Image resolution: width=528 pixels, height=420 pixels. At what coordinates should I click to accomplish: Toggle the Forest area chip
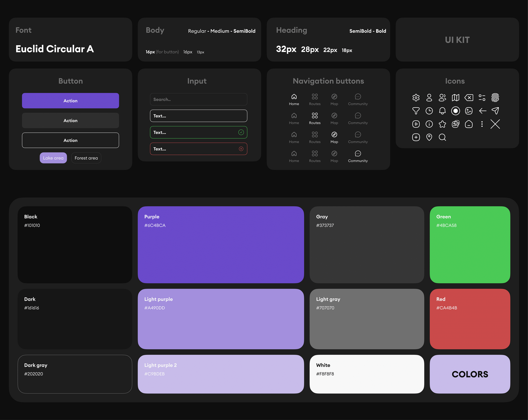pos(86,158)
